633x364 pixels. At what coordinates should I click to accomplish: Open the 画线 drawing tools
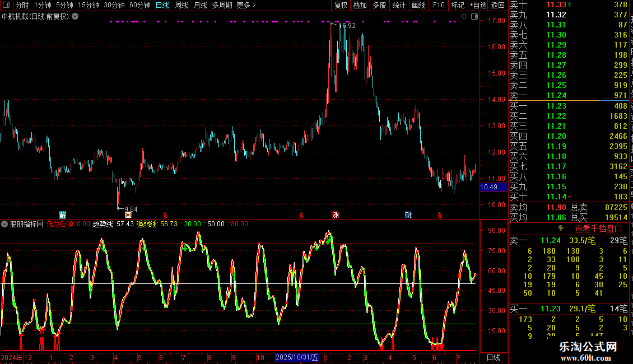tap(418, 5)
